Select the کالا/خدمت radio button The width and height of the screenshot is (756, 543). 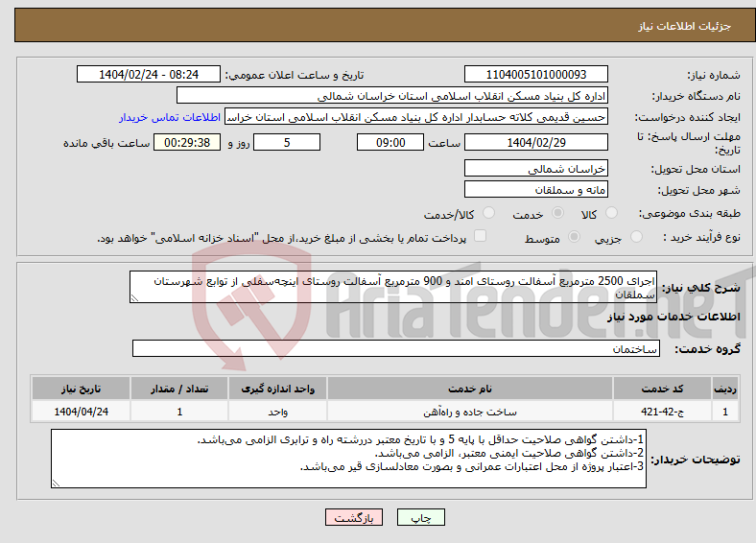[489, 213]
